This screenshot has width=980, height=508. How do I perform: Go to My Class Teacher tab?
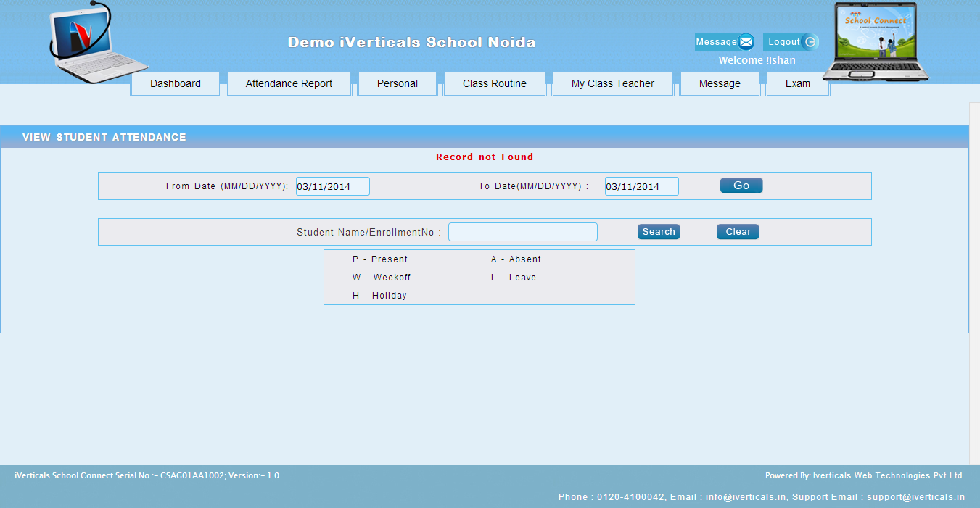click(x=613, y=83)
